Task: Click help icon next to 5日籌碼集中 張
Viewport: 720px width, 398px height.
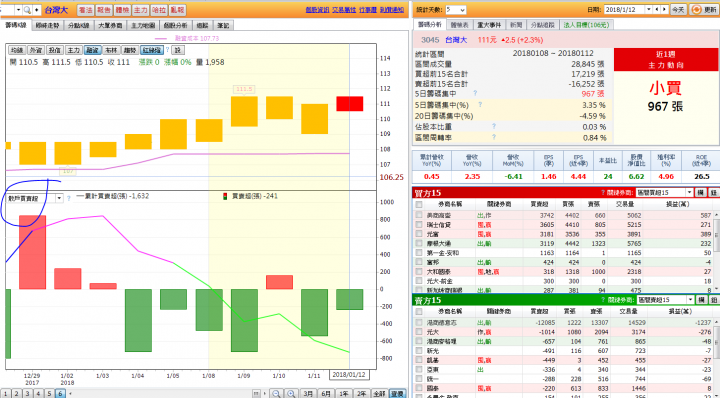Action: coord(475,94)
